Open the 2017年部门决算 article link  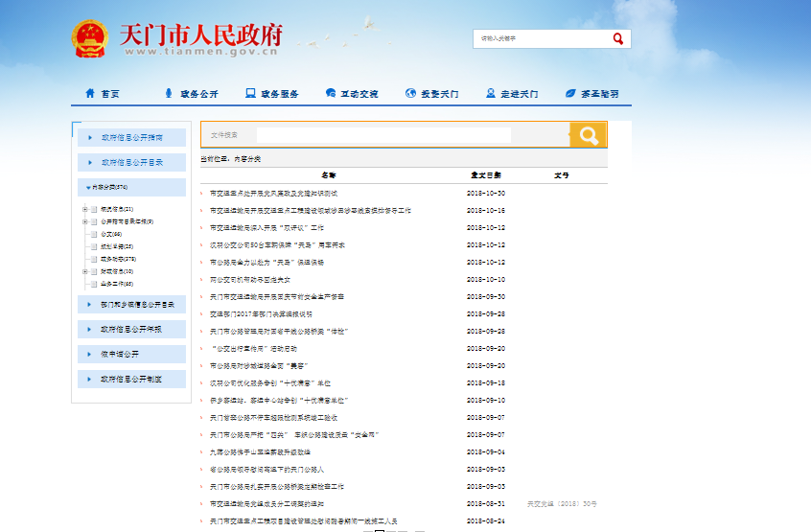click(261, 313)
